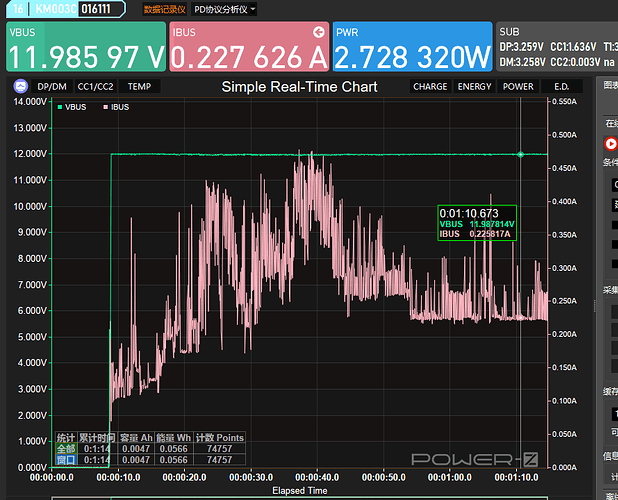Click the E.D. button
Viewport: 618px width, 500px height.
(561, 87)
